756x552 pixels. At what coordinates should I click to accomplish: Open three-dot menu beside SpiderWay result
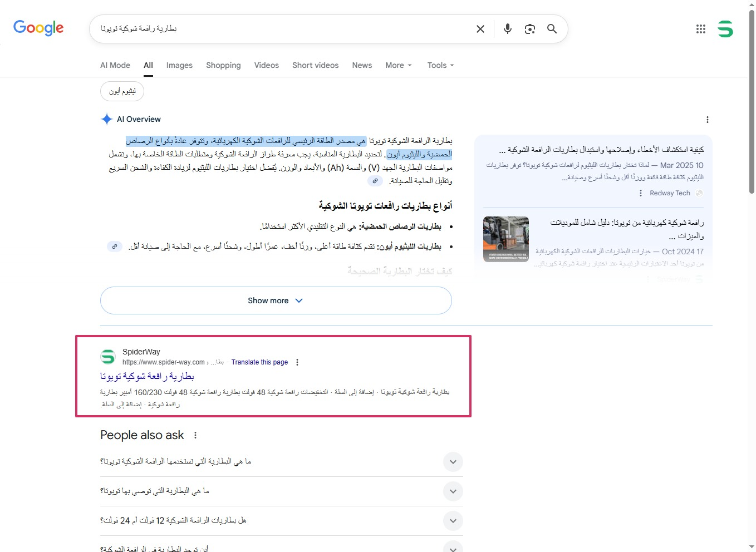(297, 362)
